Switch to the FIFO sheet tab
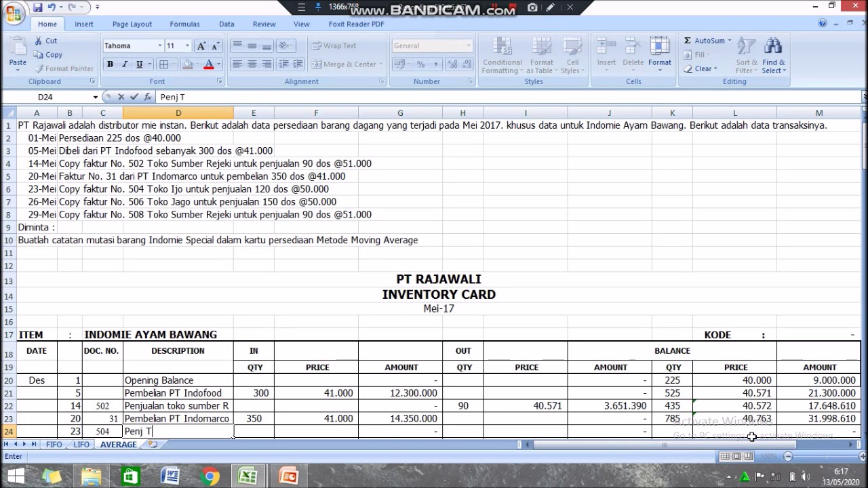Image resolution: width=868 pixels, height=488 pixels. [54, 445]
